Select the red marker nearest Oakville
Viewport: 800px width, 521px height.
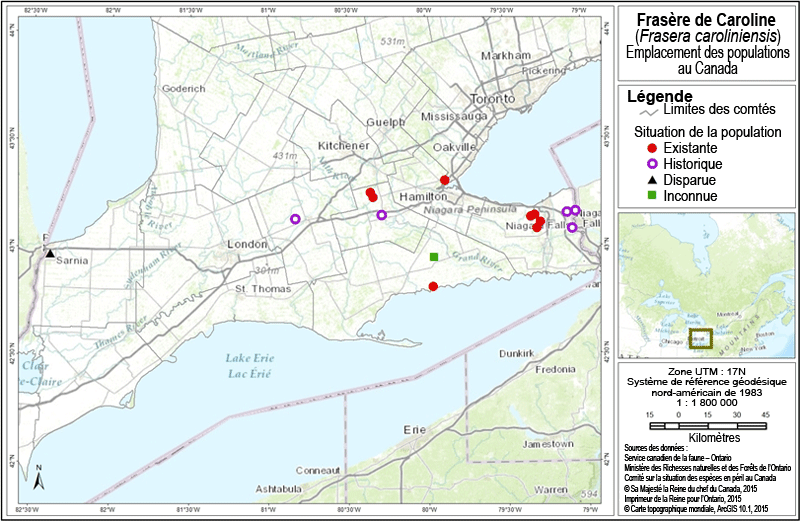click(x=445, y=180)
